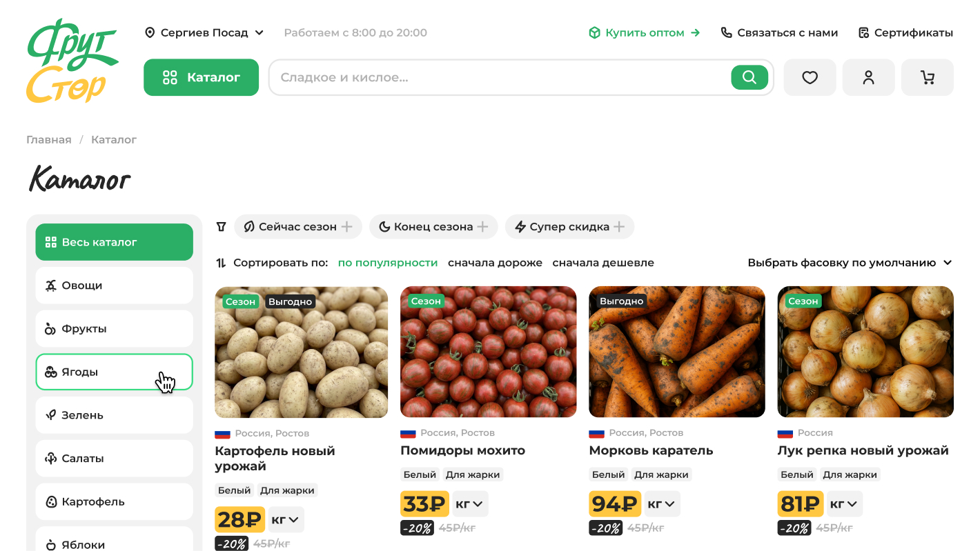Select the Ягоды category in the sidebar
980x551 pixels.
[114, 372]
